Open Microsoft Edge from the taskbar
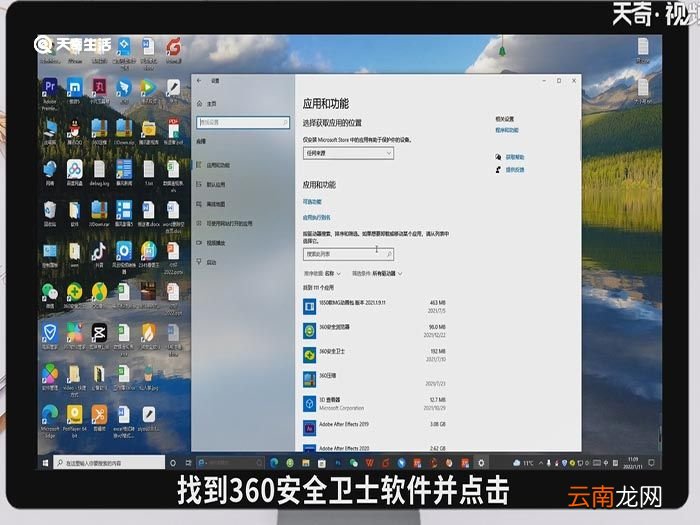 [x=274, y=463]
